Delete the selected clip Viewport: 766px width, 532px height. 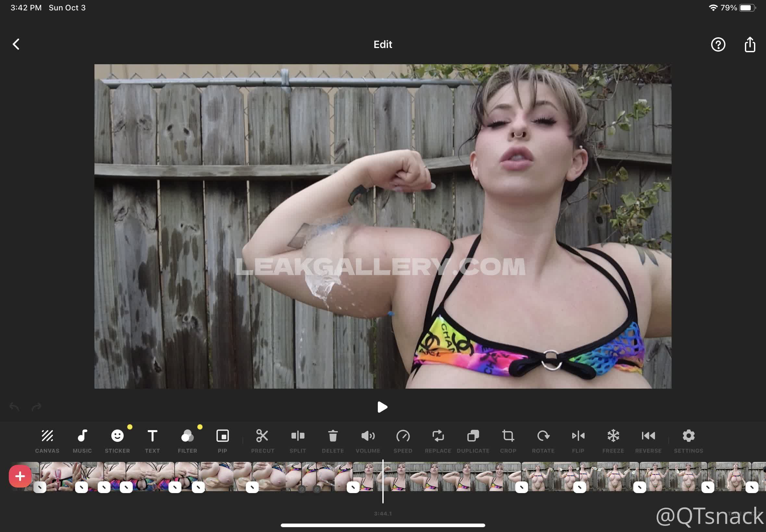pyautogui.click(x=333, y=441)
